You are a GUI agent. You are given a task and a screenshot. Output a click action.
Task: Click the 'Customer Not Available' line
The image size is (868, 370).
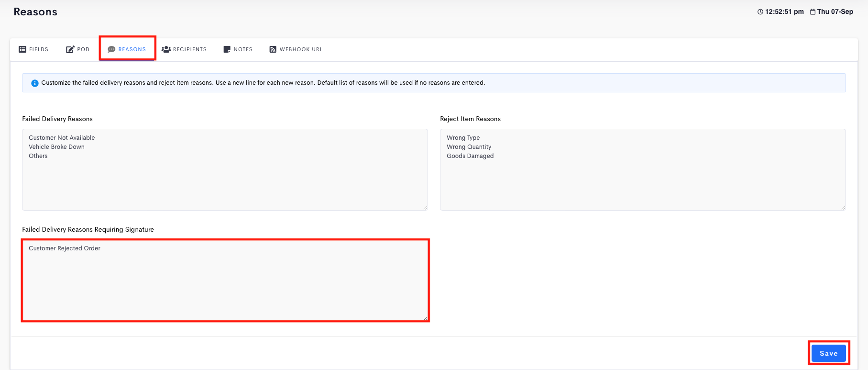coord(62,138)
